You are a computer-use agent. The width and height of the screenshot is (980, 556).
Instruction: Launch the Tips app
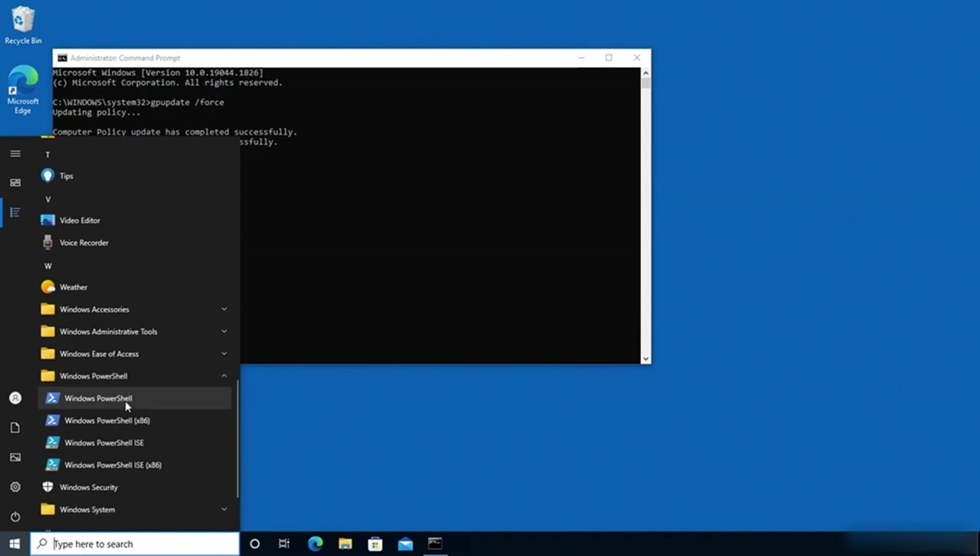(135, 176)
